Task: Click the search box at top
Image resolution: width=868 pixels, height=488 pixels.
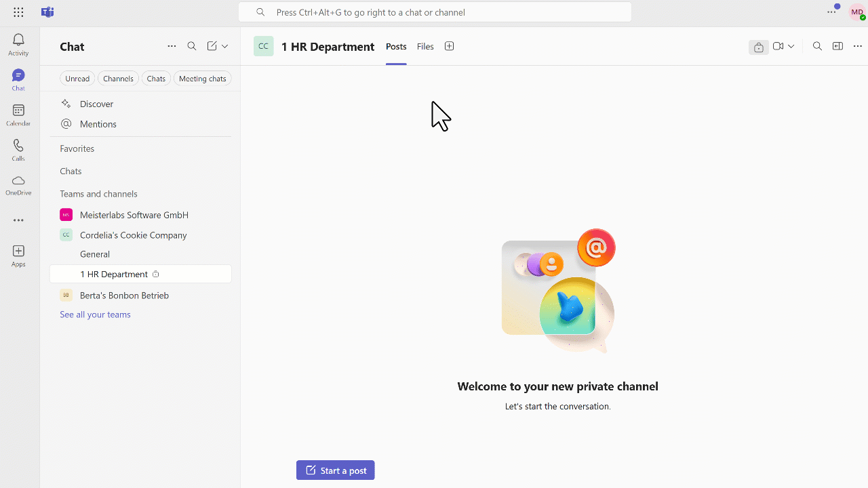Action: [x=435, y=12]
